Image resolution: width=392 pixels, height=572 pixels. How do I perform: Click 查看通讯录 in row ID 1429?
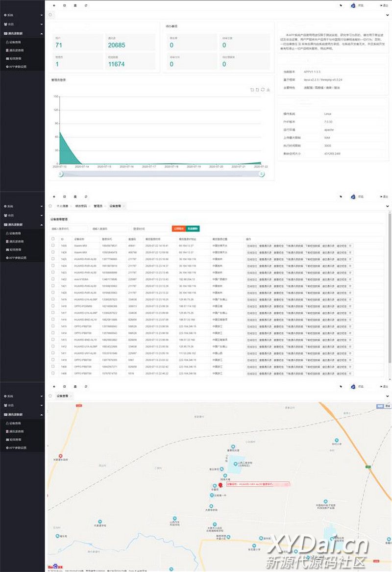point(266,252)
